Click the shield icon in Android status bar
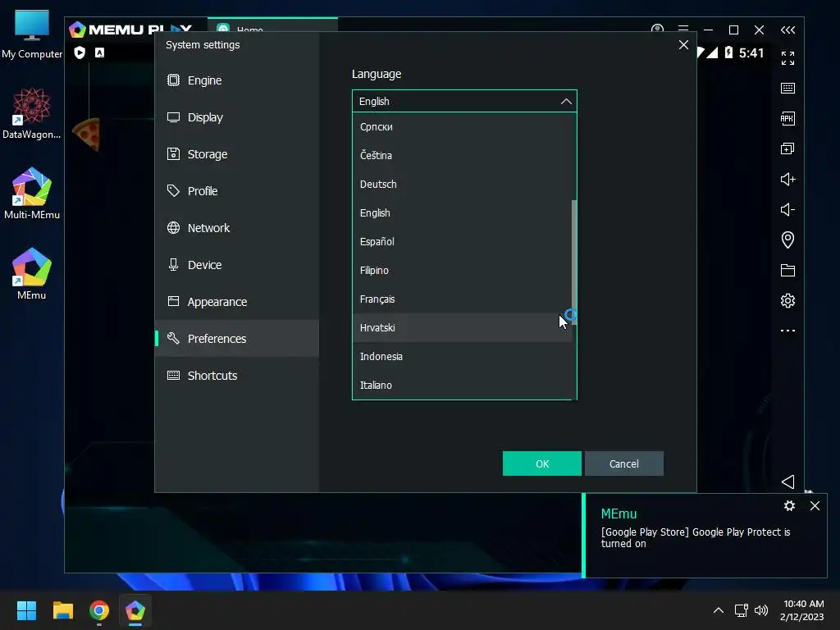The width and height of the screenshot is (840, 630). point(80,52)
